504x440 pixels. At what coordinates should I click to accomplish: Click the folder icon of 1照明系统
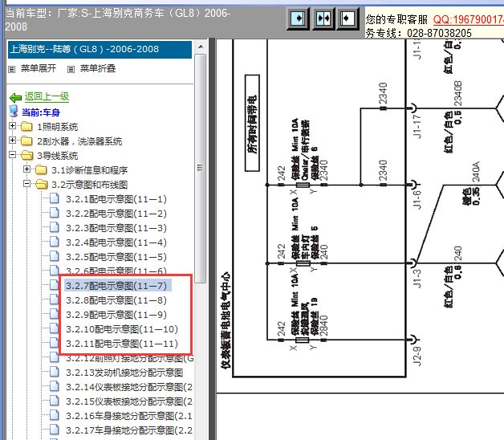tap(26, 126)
